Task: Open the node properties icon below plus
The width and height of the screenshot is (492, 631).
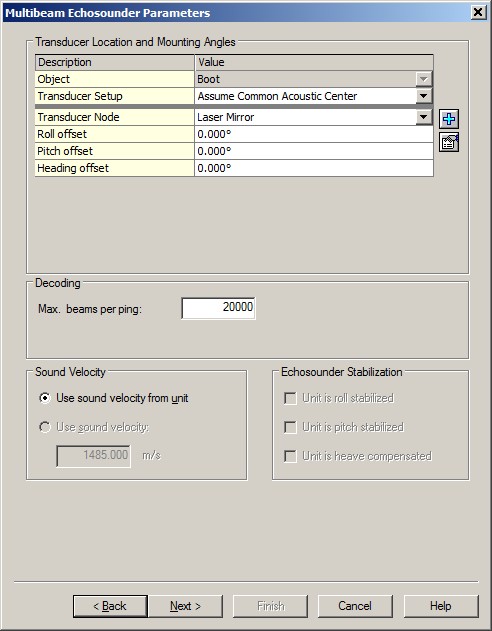Action: (449, 142)
